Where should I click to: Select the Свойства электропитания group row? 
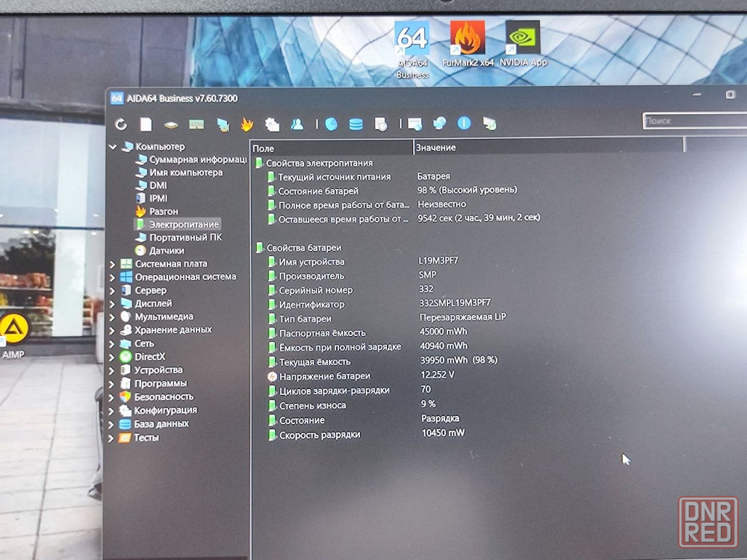pos(314,163)
